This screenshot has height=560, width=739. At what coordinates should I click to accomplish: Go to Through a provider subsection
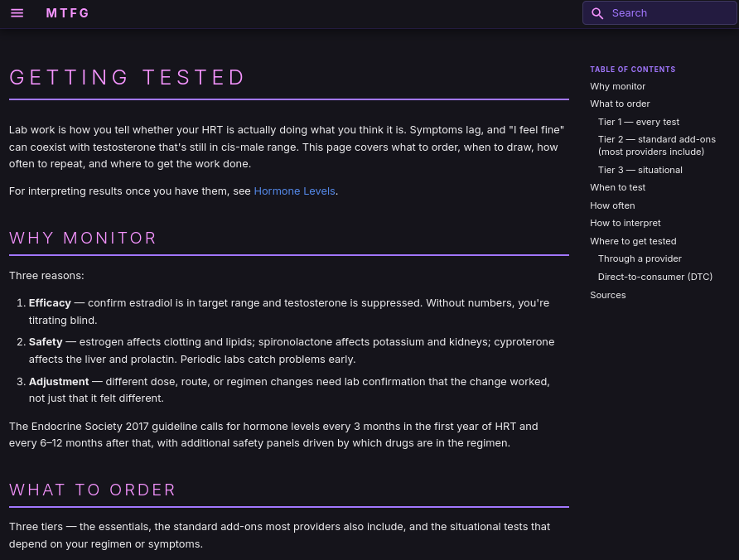click(640, 258)
